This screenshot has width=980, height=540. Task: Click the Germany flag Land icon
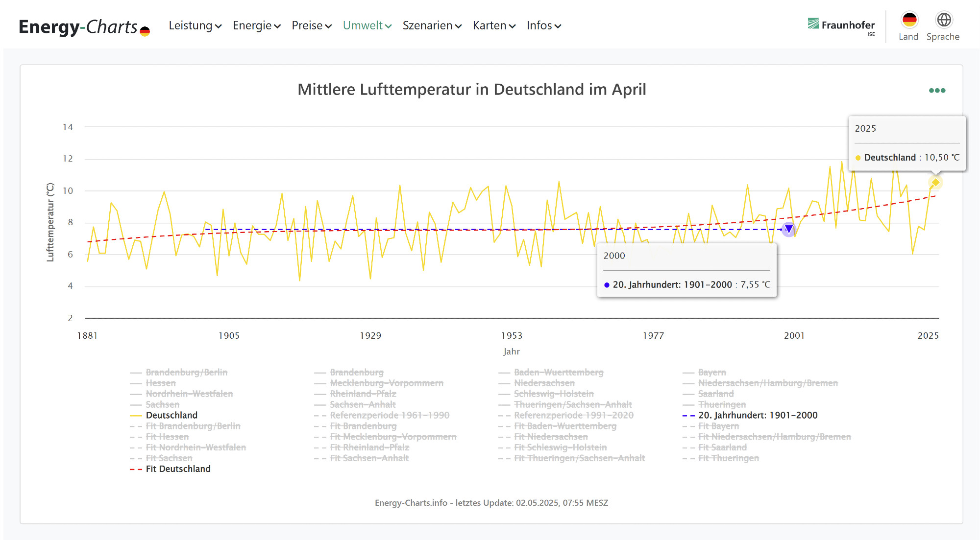click(x=909, y=20)
